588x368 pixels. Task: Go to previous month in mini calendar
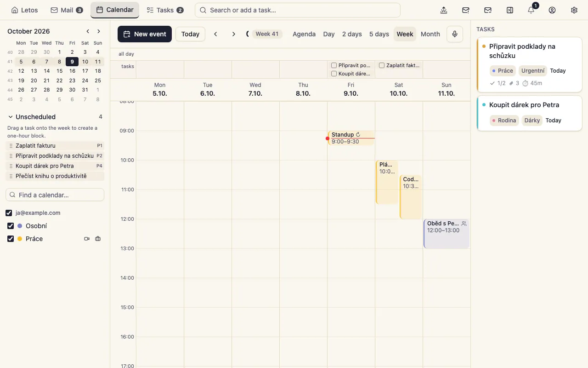click(88, 31)
